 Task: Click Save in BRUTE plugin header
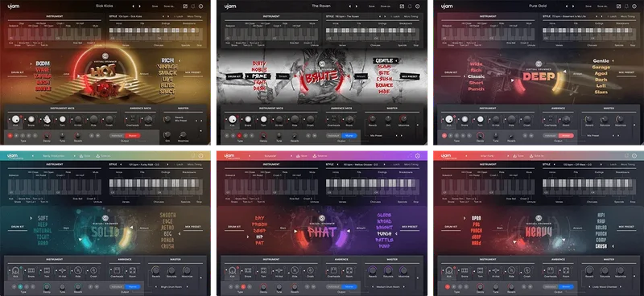click(x=371, y=6)
